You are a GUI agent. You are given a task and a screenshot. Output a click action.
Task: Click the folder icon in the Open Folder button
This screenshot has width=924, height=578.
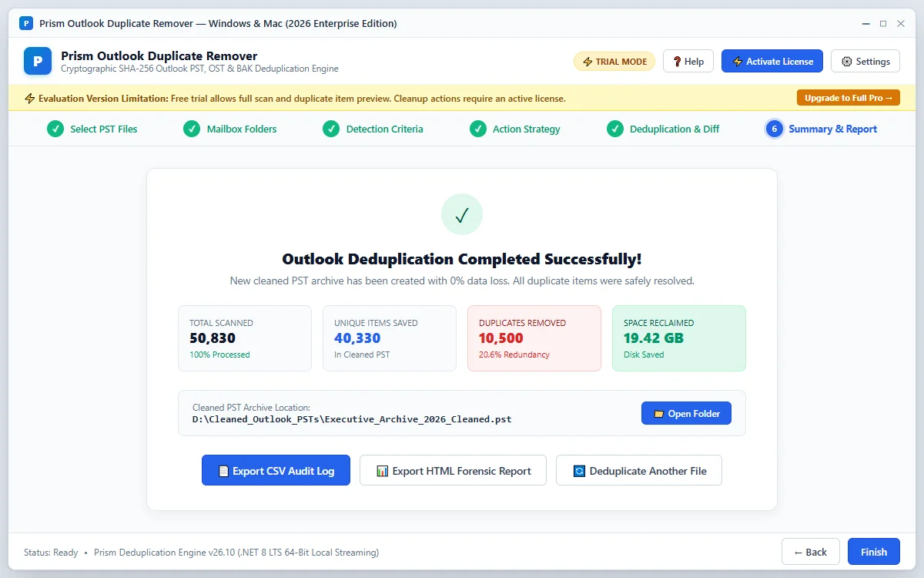[658, 414]
